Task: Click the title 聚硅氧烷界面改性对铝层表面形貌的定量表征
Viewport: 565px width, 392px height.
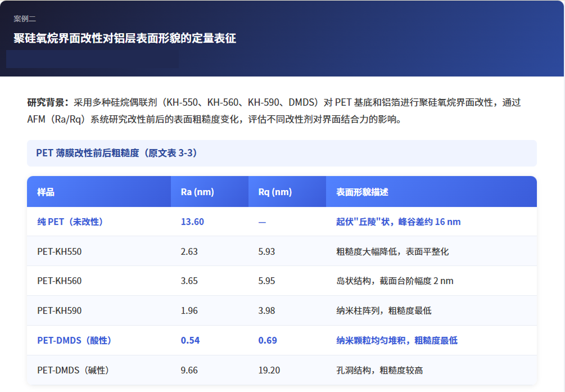Action: coord(124,39)
